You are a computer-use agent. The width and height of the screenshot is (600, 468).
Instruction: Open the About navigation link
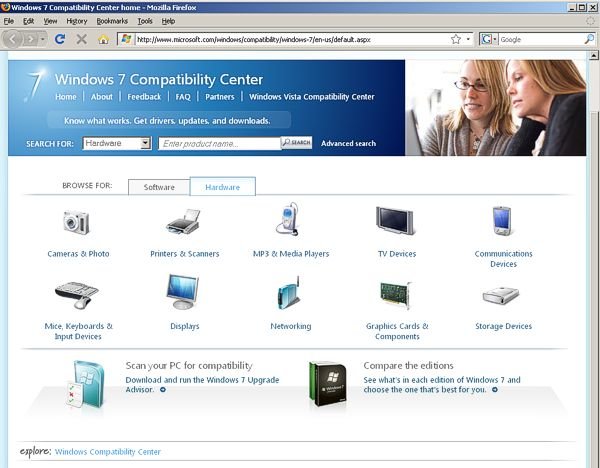pyautogui.click(x=101, y=97)
